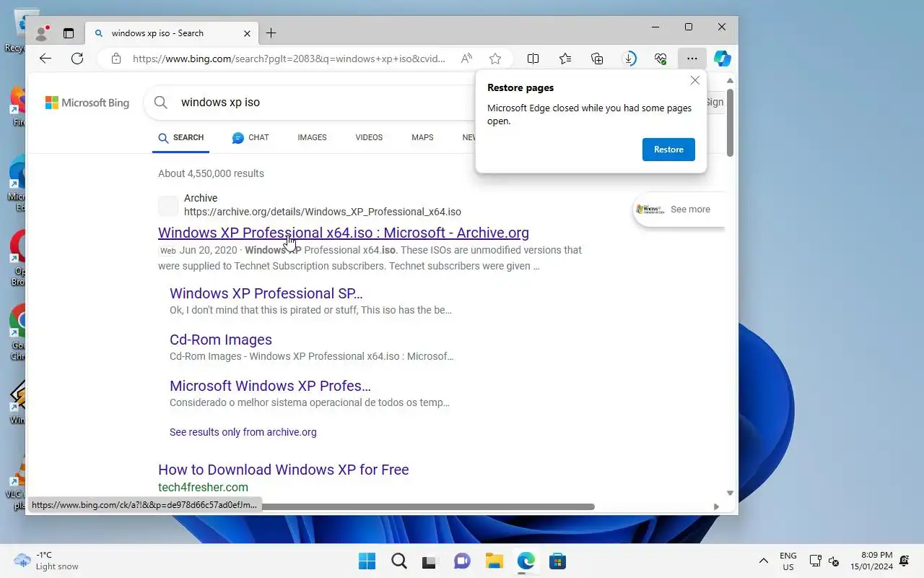Click the search magnifier in Bing box
Screen dimensions: 924x578
pyautogui.click(x=161, y=103)
